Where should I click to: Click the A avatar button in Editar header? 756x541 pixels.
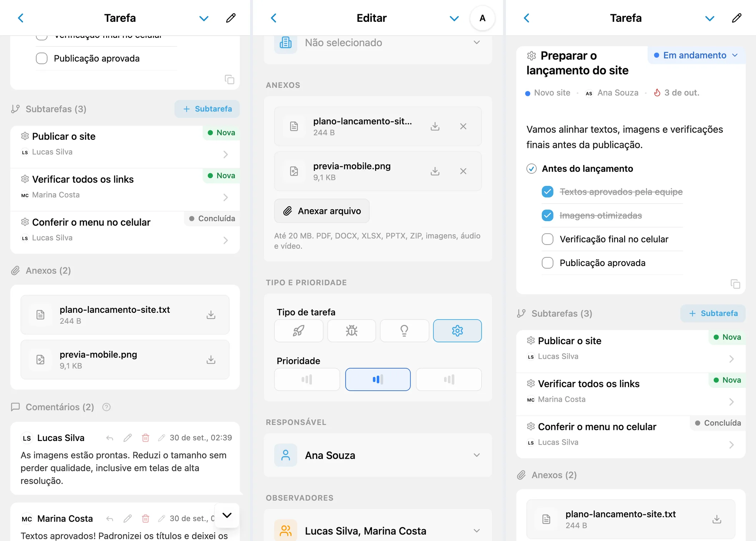tap(482, 18)
